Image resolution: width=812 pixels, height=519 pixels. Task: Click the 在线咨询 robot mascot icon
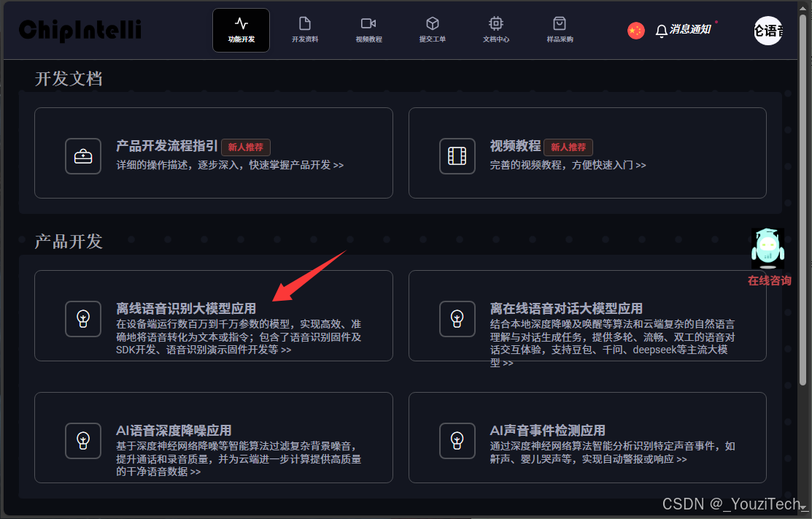[x=767, y=249]
